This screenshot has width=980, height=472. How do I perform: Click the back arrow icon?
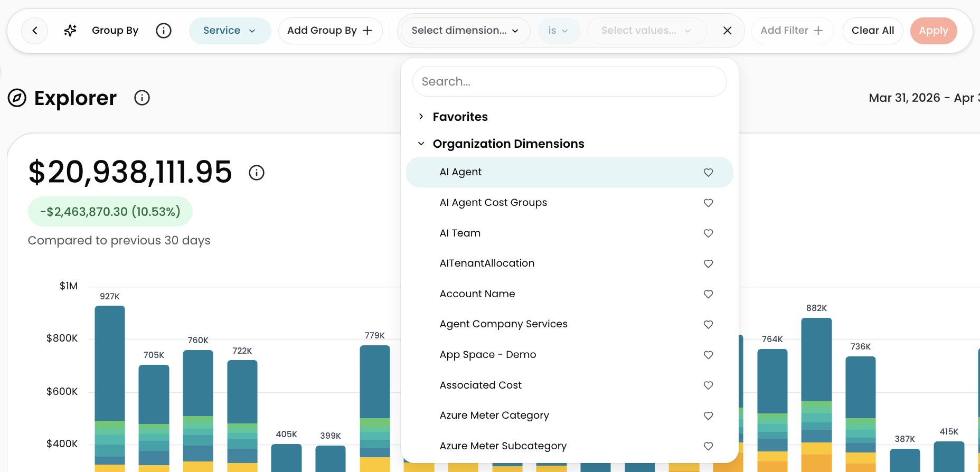click(x=35, y=31)
